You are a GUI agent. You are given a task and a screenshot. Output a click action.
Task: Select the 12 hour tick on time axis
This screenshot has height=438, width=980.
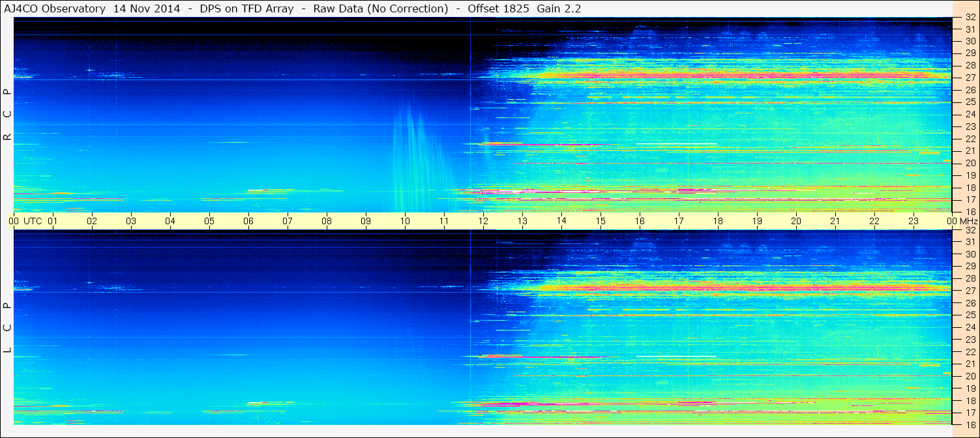pyautogui.click(x=483, y=221)
